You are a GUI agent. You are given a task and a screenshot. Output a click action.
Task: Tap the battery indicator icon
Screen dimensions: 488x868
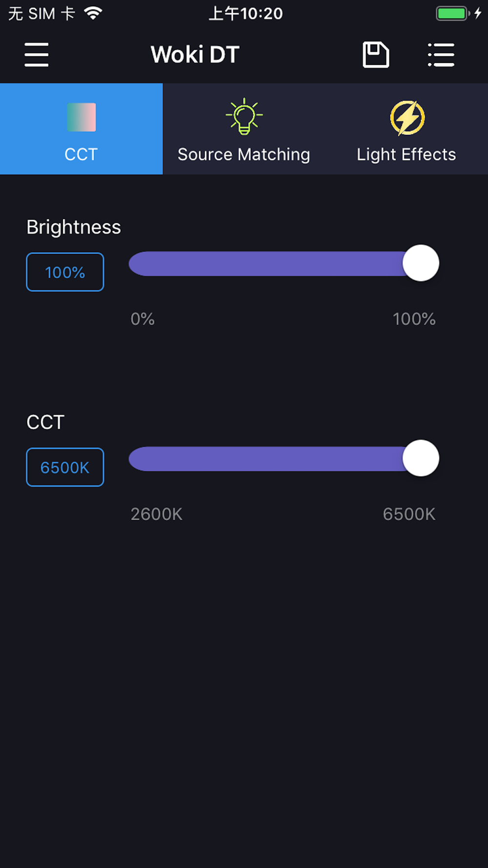click(x=452, y=13)
